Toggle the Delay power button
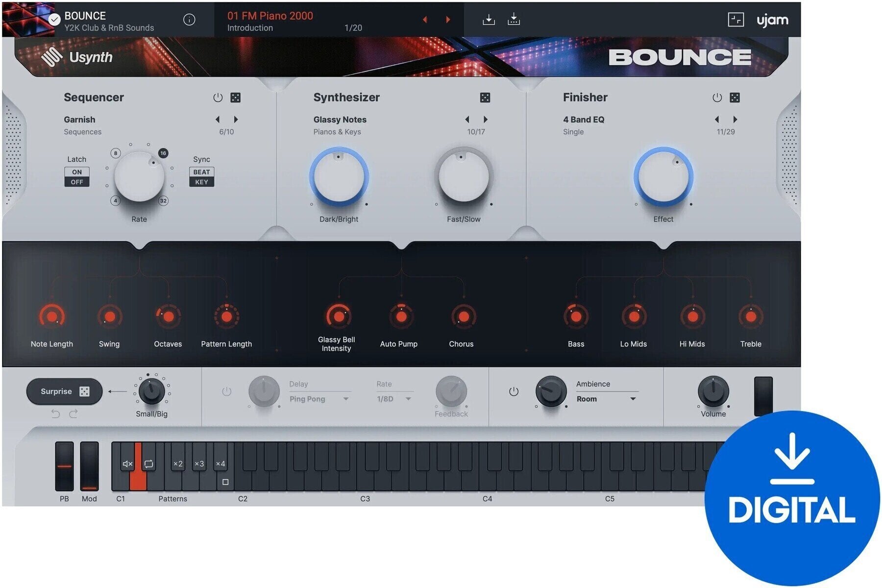The image size is (882, 588). (226, 392)
